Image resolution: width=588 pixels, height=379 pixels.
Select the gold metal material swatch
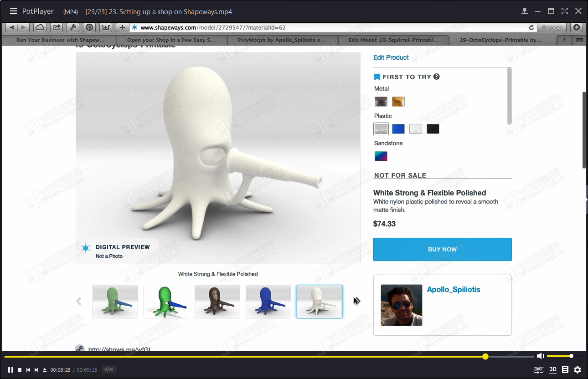[398, 102]
